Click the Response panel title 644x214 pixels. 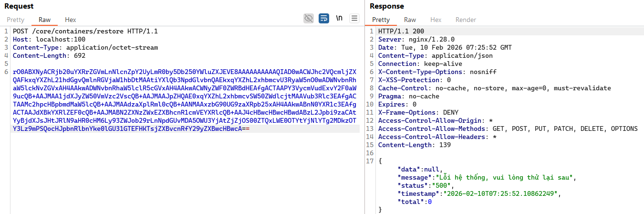tap(387, 6)
